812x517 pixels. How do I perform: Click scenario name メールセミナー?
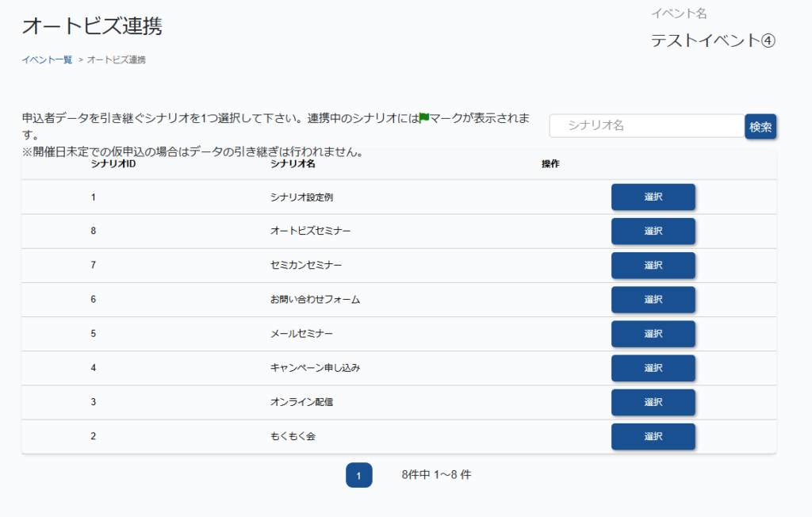coord(301,334)
